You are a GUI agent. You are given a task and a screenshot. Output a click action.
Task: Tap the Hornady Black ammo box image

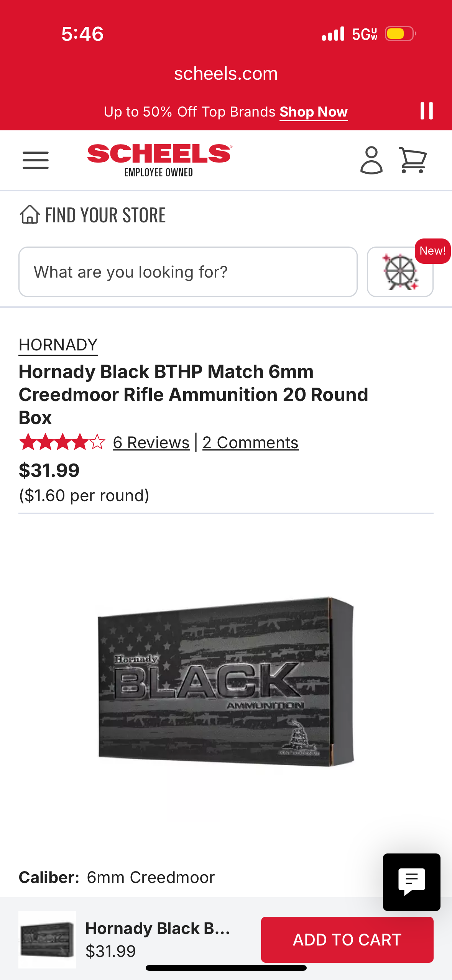coord(226,681)
